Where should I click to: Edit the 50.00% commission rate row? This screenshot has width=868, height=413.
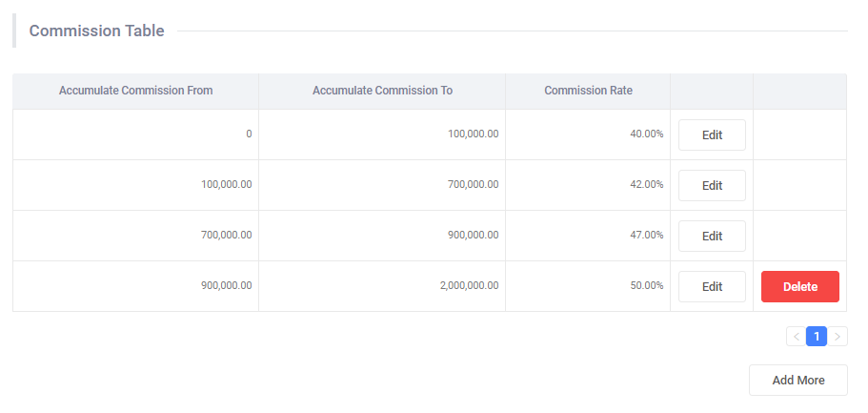[712, 286]
